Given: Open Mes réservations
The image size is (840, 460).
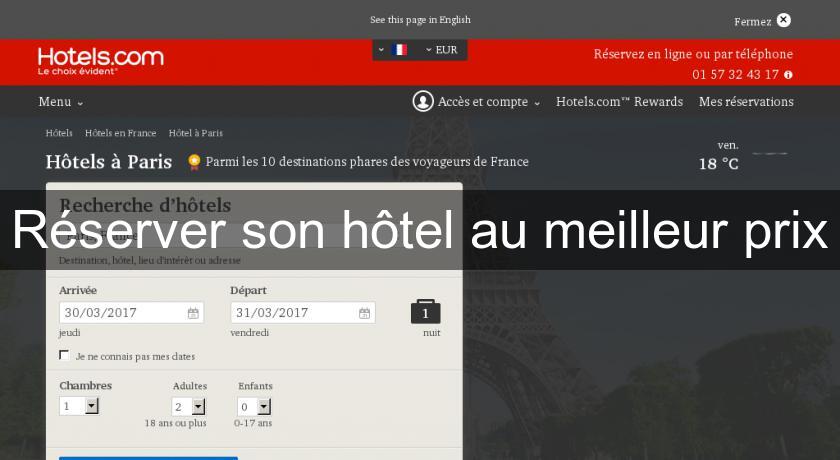Looking at the screenshot, I should click(x=746, y=102).
